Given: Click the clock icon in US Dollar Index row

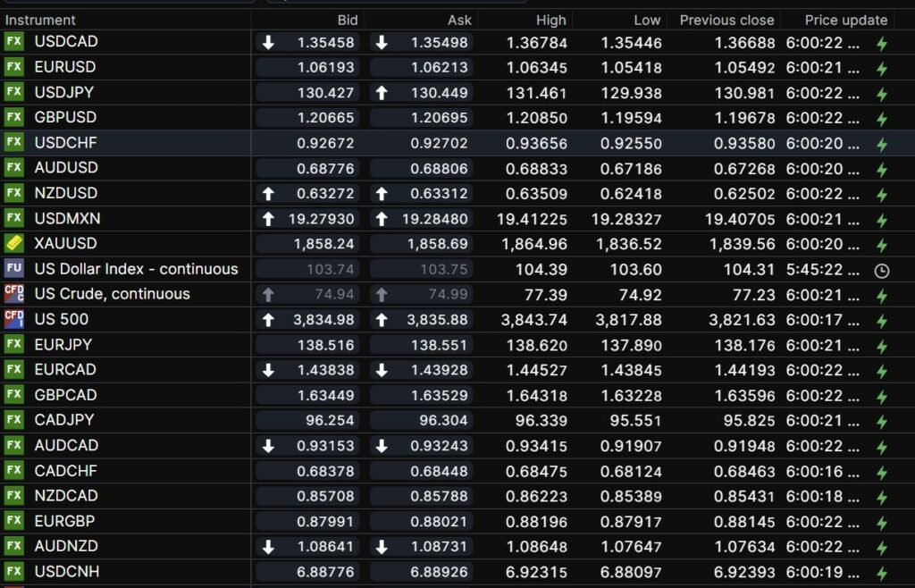Looking at the screenshot, I should coord(881,270).
